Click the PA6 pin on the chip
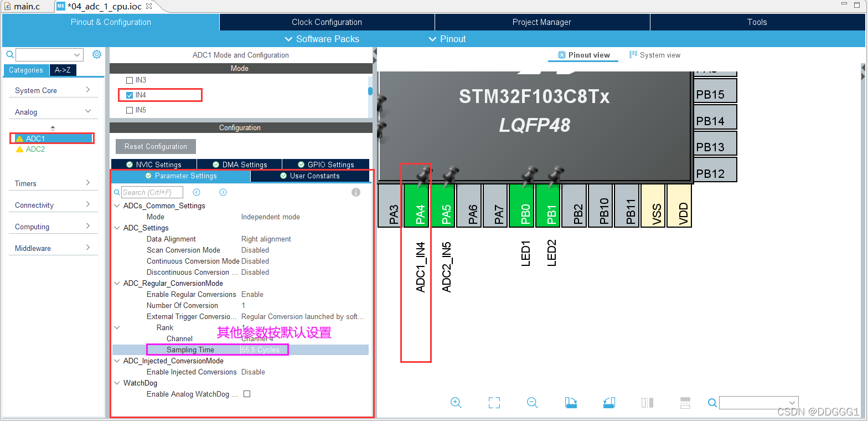The width and height of the screenshot is (868, 421). coord(470,206)
